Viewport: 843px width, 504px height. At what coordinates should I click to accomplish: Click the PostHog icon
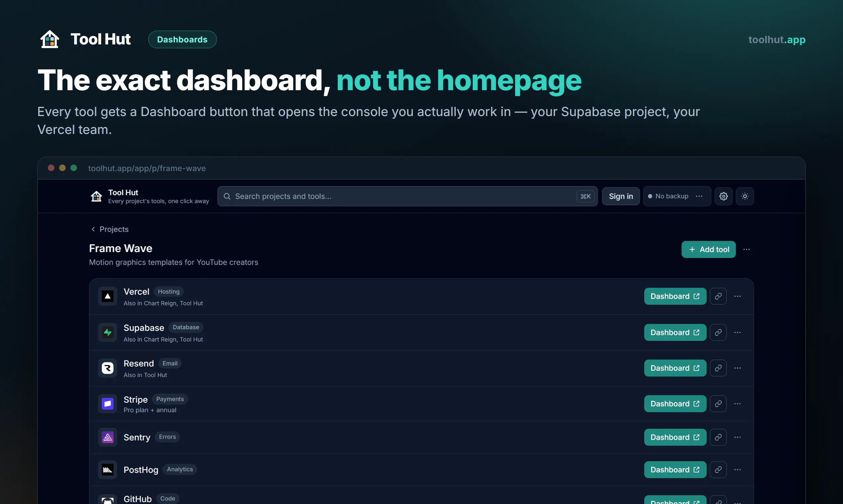(x=108, y=470)
